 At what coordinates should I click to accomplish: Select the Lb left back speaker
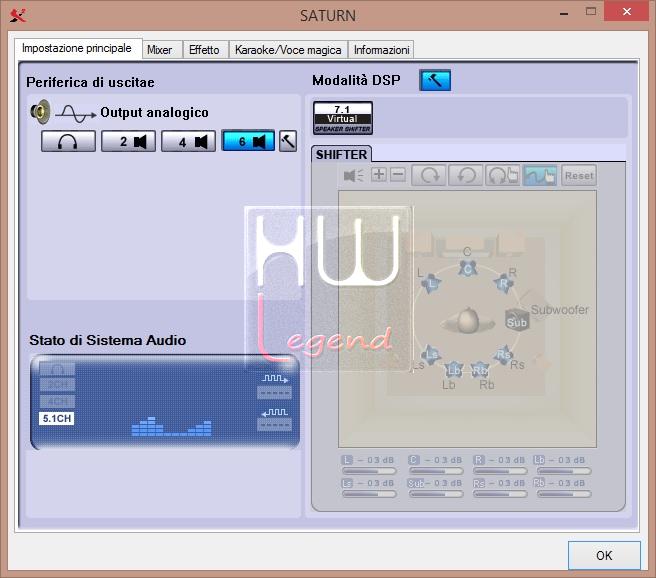pyautogui.click(x=454, y=370)
